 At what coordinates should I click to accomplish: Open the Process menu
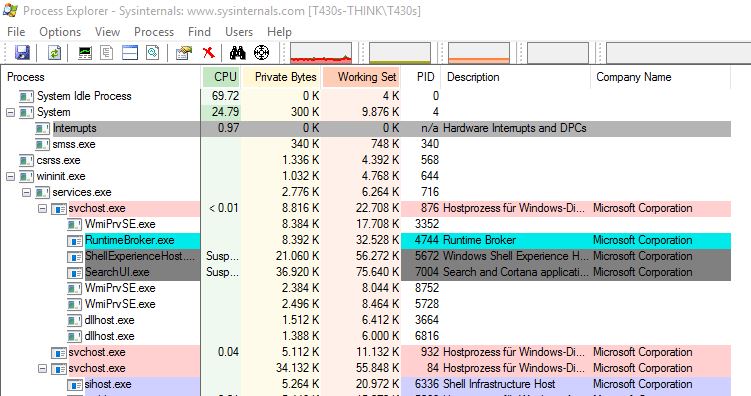pyautogui.click(x=154, y=32)
